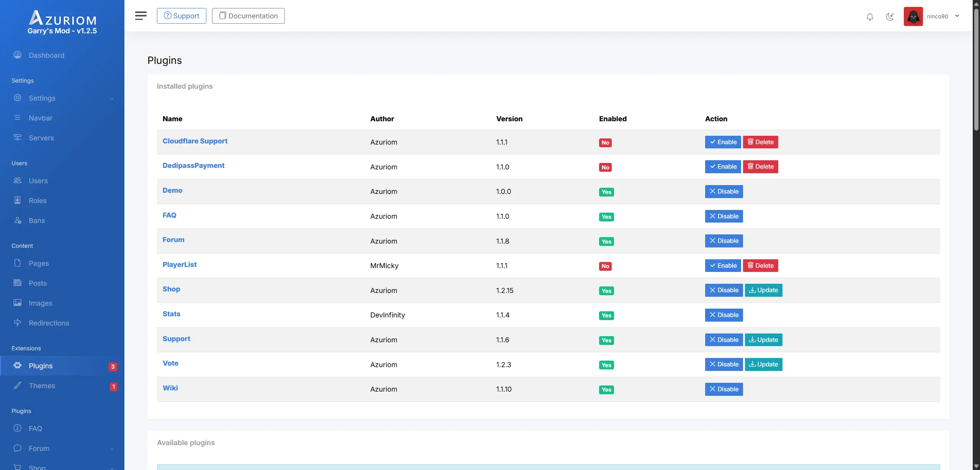The height and width of the screenshot is (470, 980).
Task: Open the Navbar menu item
Action: [x=62, y=118]
